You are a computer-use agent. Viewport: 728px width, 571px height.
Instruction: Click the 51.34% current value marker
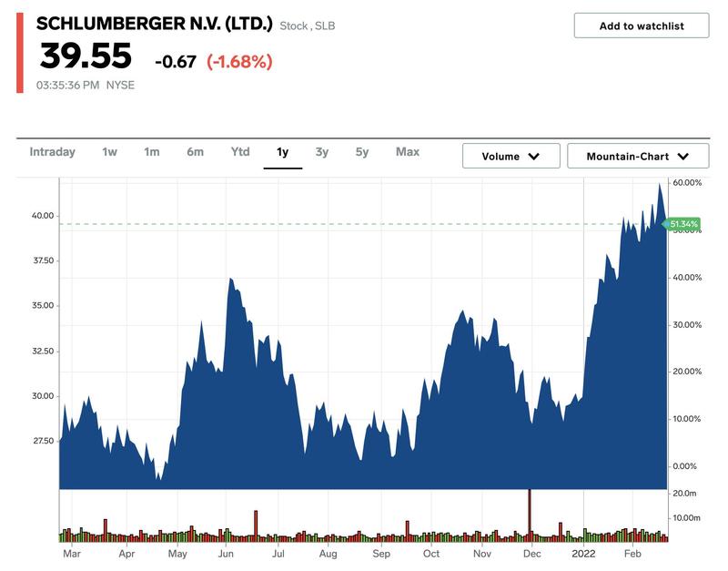[682, 224]
